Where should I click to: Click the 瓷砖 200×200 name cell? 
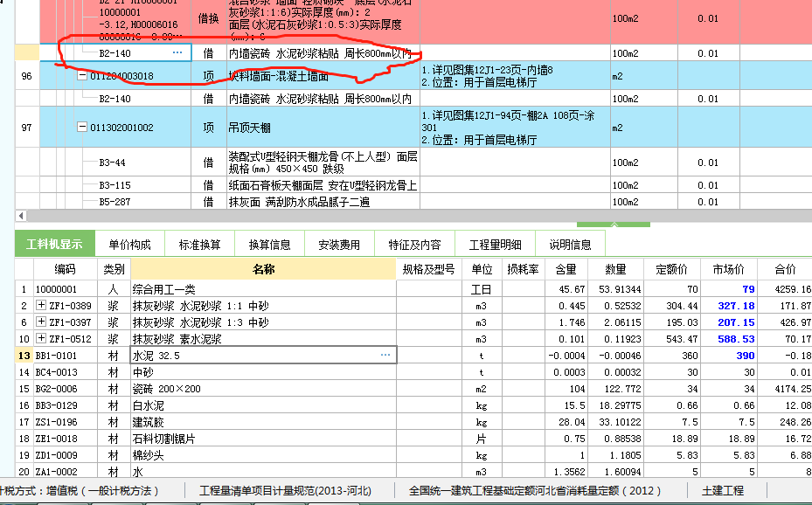(x=263, y=389)
